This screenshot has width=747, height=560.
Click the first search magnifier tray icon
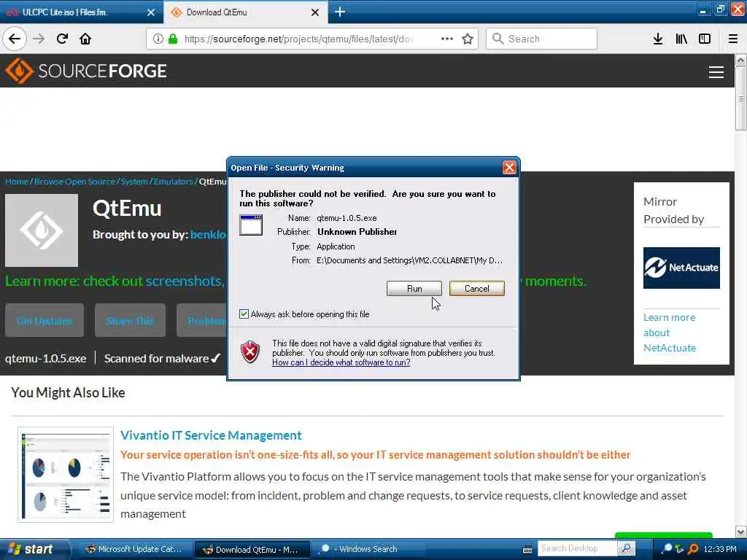pos(667,549)
